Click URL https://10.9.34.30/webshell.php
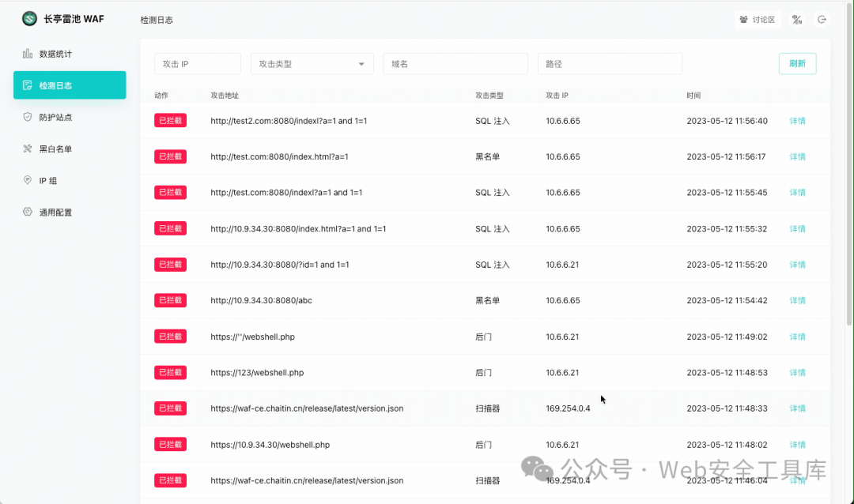The width and height of the screenshot is (854, 504). pos(270,445)
